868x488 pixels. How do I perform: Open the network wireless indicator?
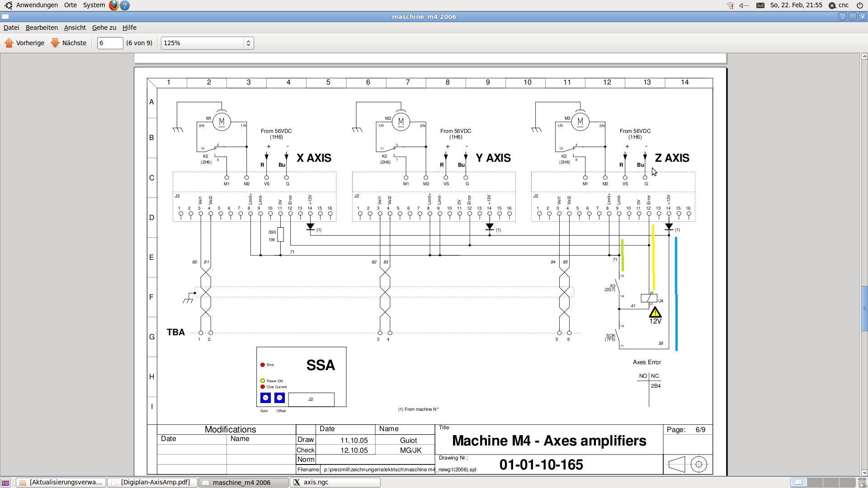click(730, 5)
